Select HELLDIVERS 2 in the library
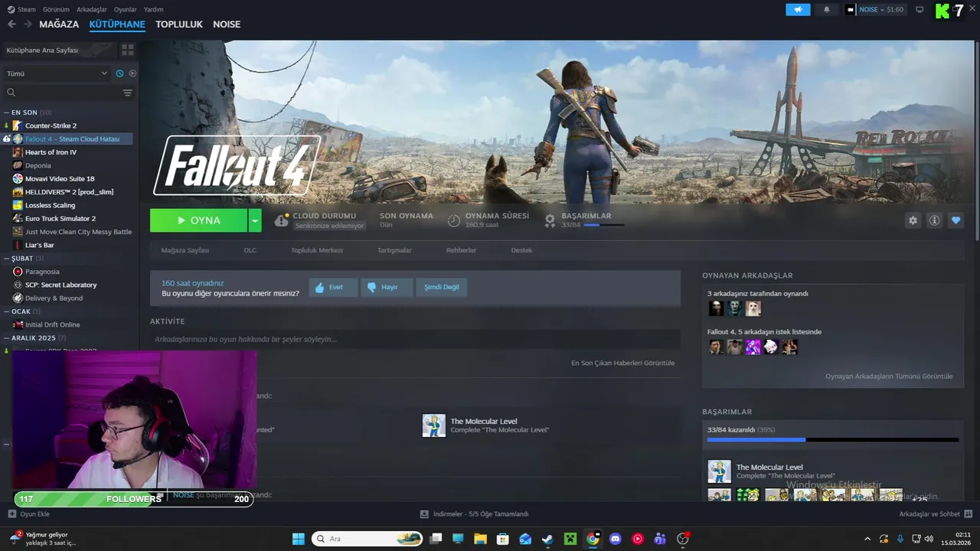 67,192
